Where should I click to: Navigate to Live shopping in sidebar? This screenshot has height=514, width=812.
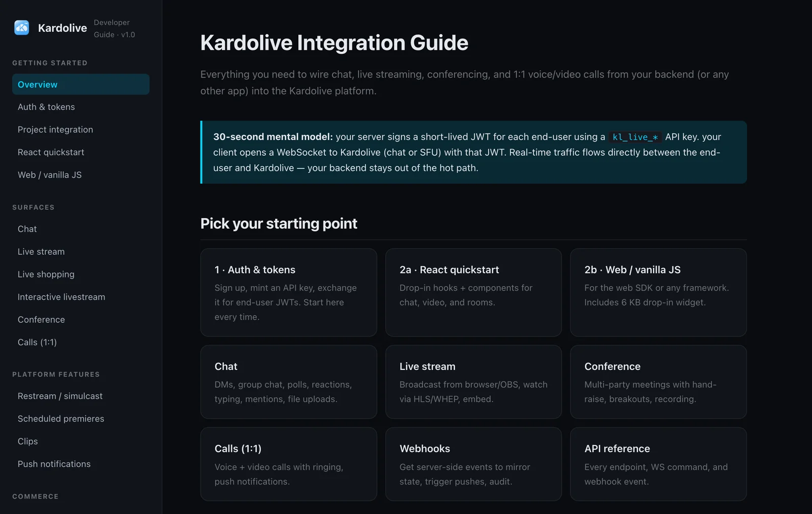[x=81, y=274]
